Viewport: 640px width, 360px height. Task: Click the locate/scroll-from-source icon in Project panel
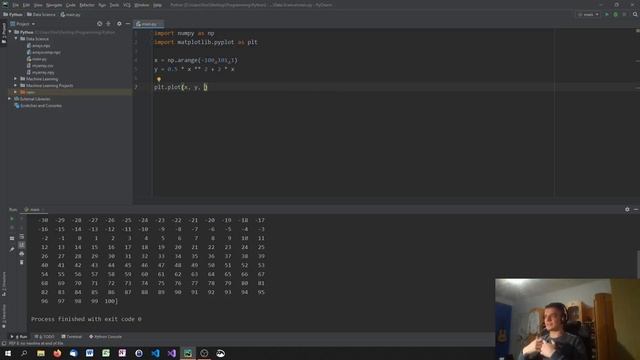(100, 24)
